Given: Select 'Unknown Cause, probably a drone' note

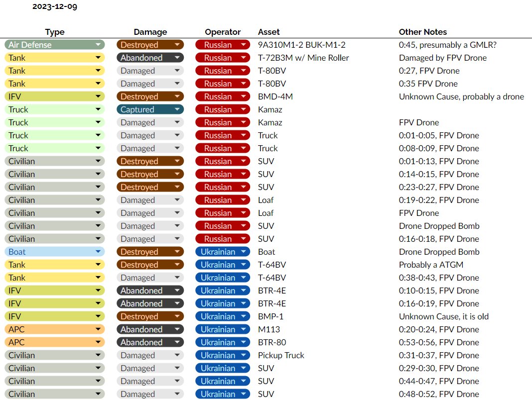Looking at the screenshot, I should (x=461, y=97).
